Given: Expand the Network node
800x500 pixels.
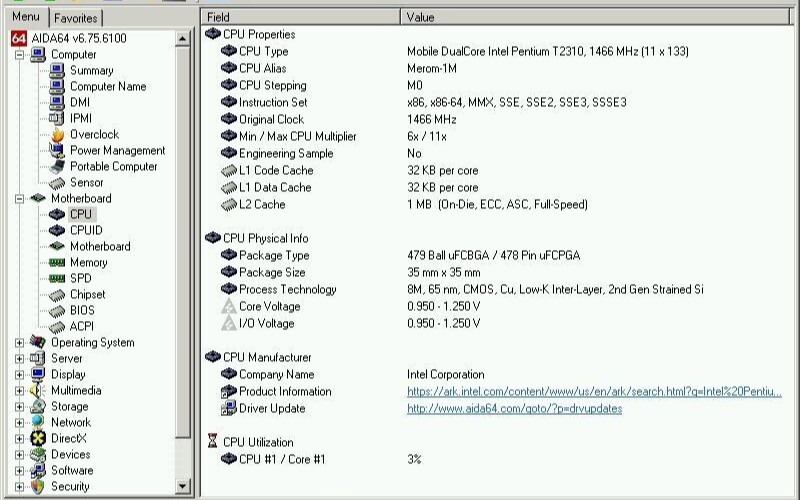Looking at the screenshot, I should (19, 423).
